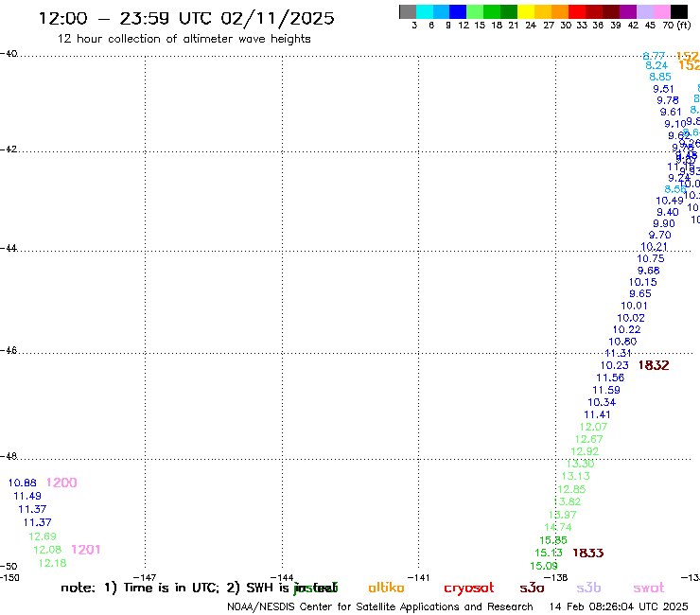The height and width of the screenshot is (615, 700).
Task: Click the subtitle '12 hour collection of altimeter wave heights'
Action: click(x=184, y=39)
